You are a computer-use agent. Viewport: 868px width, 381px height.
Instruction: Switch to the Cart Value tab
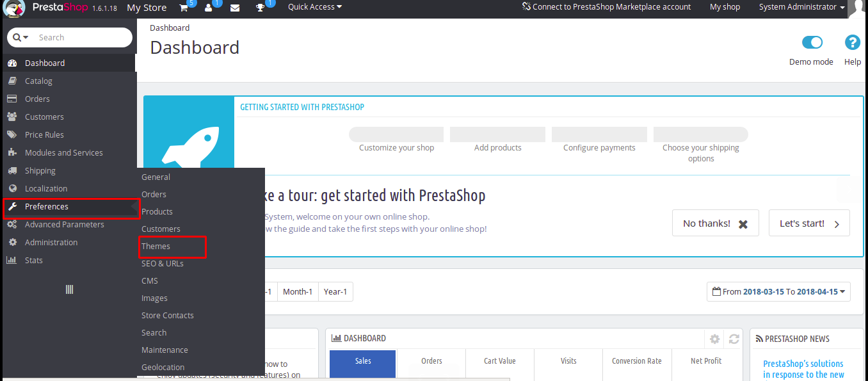[500, 365]
